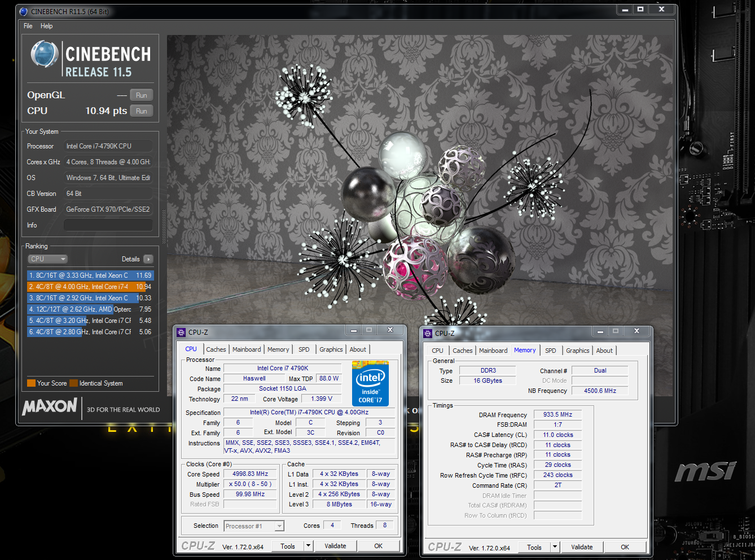
Task: Switch to Caches tab in left CPU-Z
Action: tap(216, 349)
